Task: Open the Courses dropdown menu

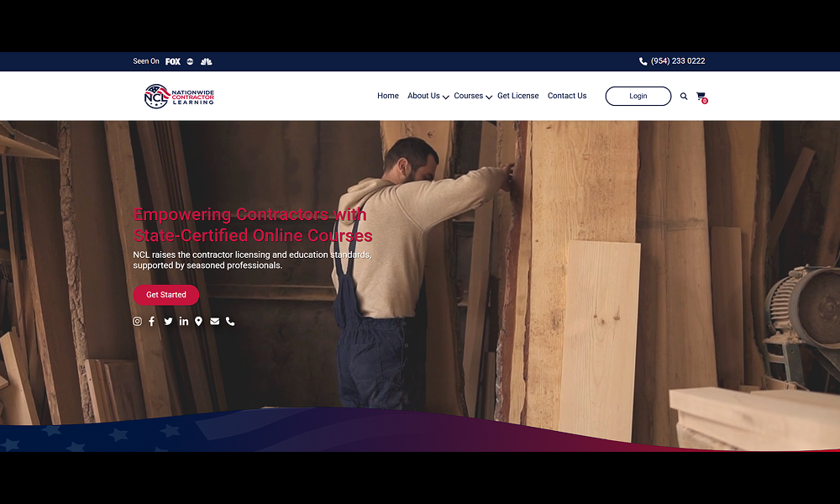Action: tap(472, 96)
